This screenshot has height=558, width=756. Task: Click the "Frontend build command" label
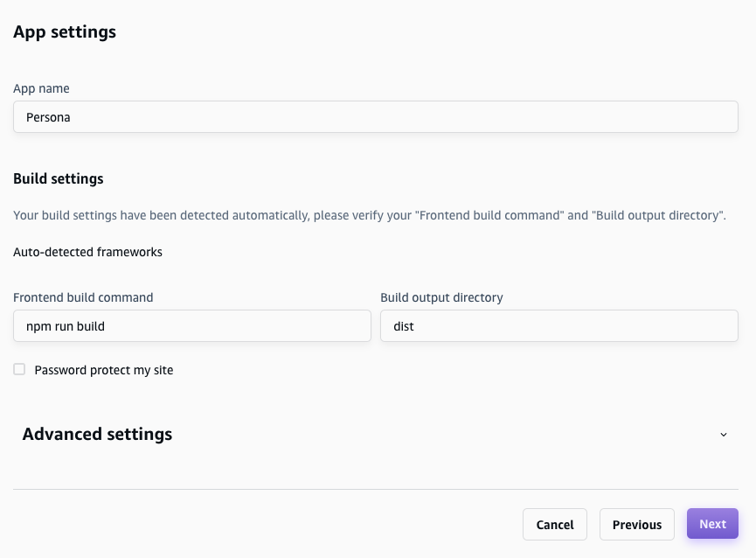83,297
